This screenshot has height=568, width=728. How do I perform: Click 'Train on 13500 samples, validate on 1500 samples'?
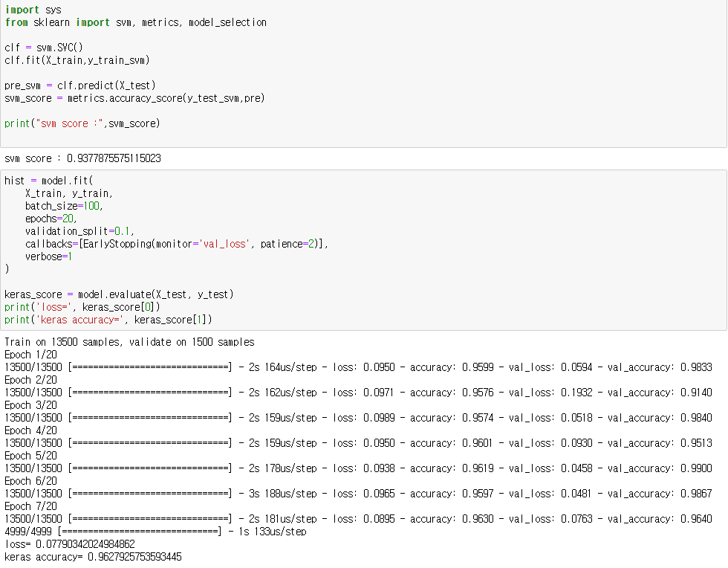tap(129, 342)
